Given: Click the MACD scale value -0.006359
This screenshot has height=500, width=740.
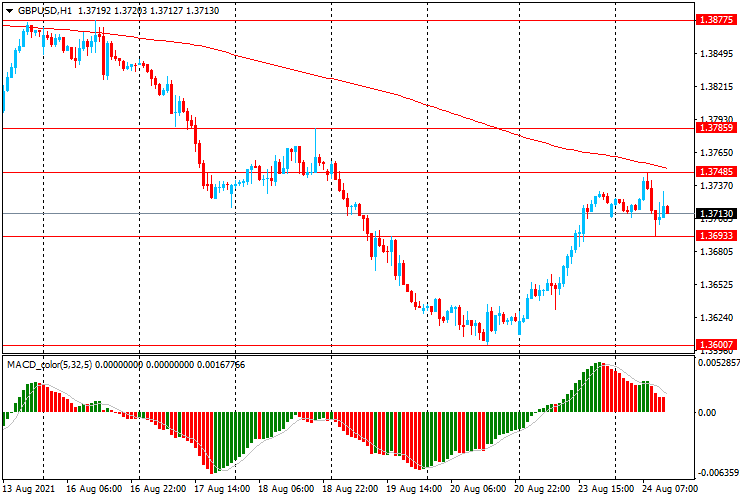Looking at the screenshot, I should pyautogui.click(x=718, y=473).
